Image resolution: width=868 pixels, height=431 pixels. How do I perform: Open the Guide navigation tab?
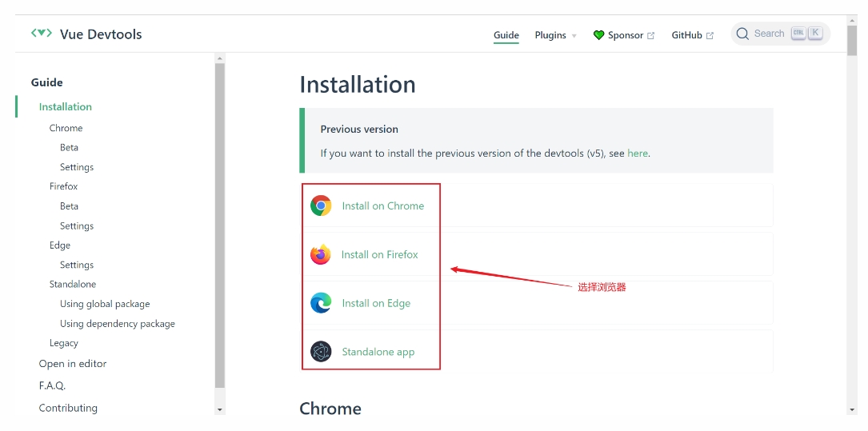point(506,35)
